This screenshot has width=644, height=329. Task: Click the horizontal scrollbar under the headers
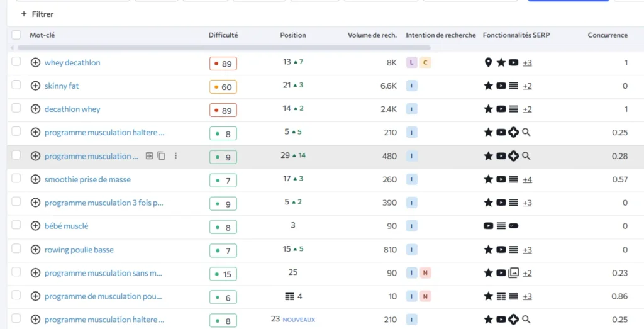click(x=224, y=48)
